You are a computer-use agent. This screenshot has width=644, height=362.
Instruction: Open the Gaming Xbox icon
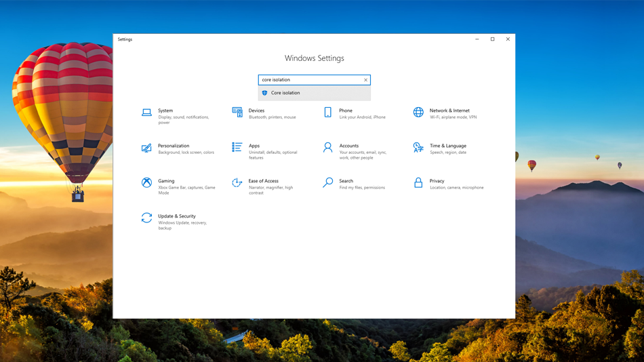coord(146,183)
